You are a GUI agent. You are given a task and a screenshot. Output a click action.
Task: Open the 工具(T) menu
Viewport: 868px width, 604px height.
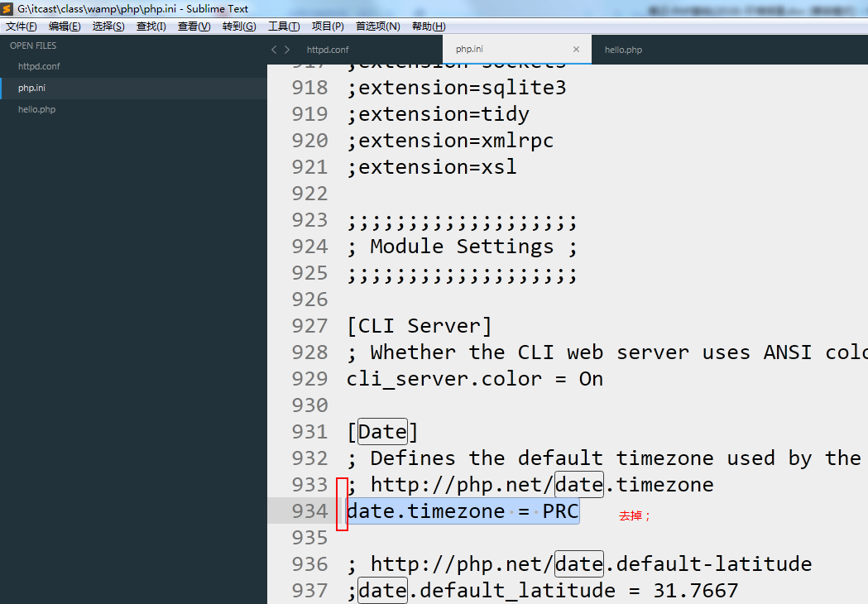(x=284, y=26)
